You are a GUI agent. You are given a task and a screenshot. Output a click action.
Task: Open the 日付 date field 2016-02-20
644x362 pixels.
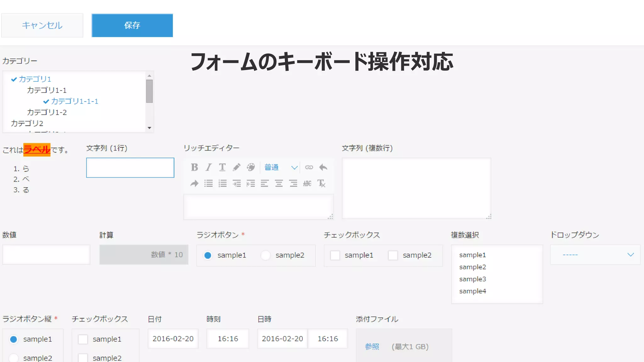pyautogui.click(x=173, y=339)
